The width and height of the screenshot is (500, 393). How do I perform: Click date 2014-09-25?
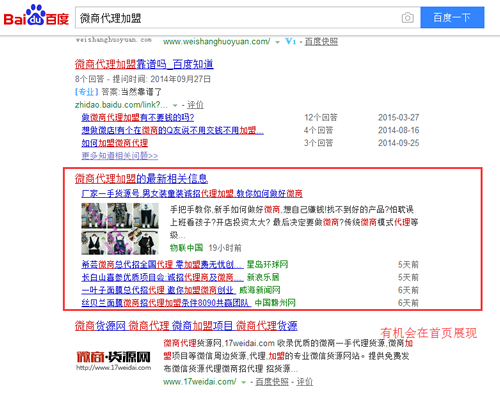[x=398, y=143]
